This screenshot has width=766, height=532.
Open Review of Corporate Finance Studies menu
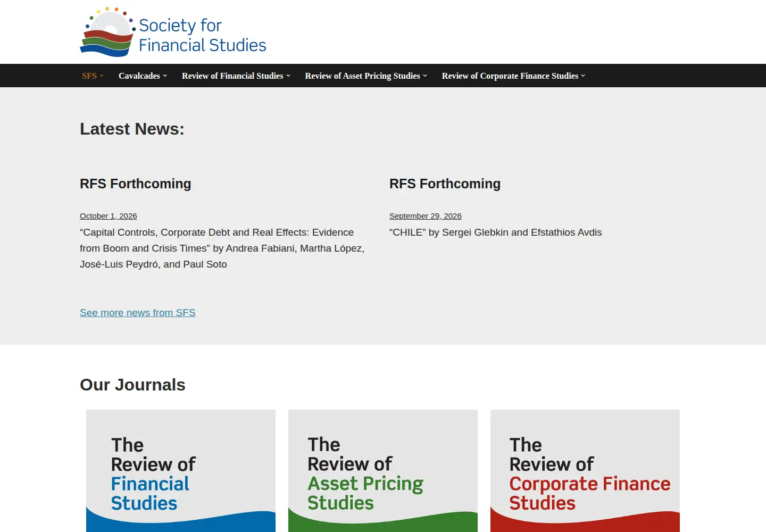[x=510, y=76]
